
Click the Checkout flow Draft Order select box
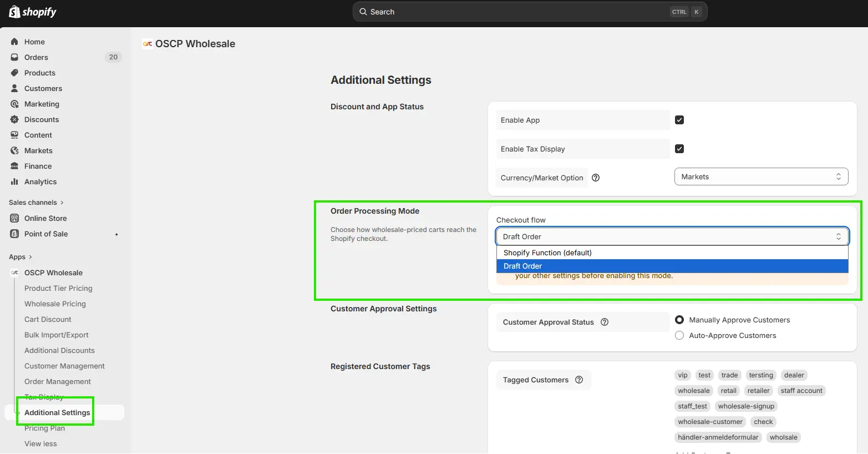click(672, 236)
